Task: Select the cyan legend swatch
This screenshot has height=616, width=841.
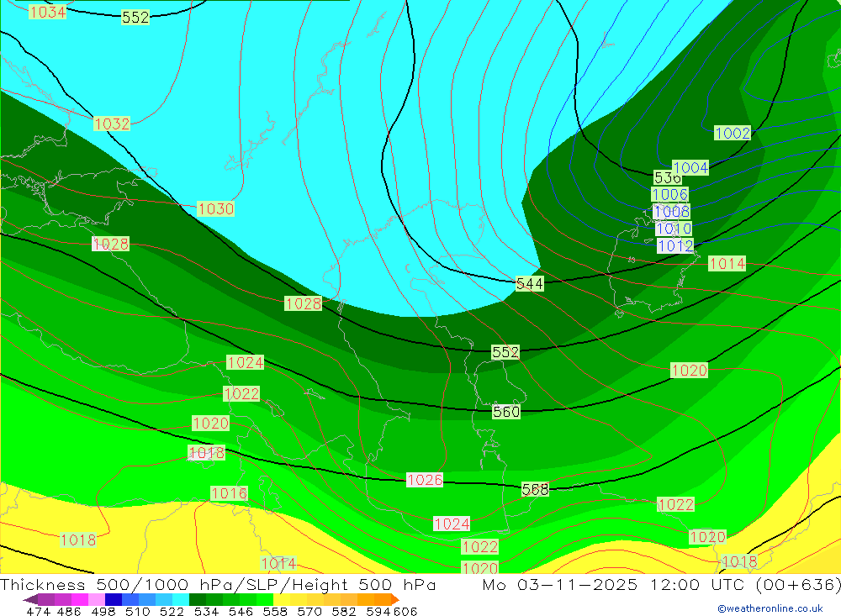Action: 181,599
